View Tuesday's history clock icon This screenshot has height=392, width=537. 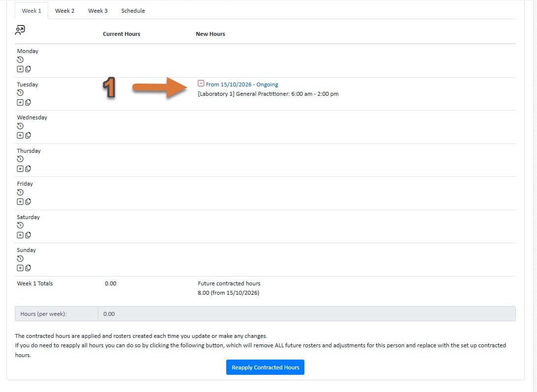[x=20, y=93]
